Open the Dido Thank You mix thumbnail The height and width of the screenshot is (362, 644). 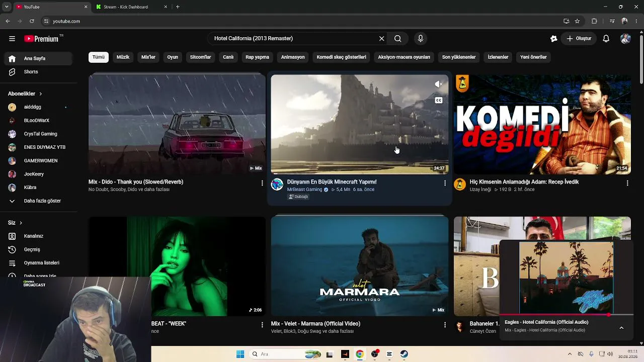[177, 124]
